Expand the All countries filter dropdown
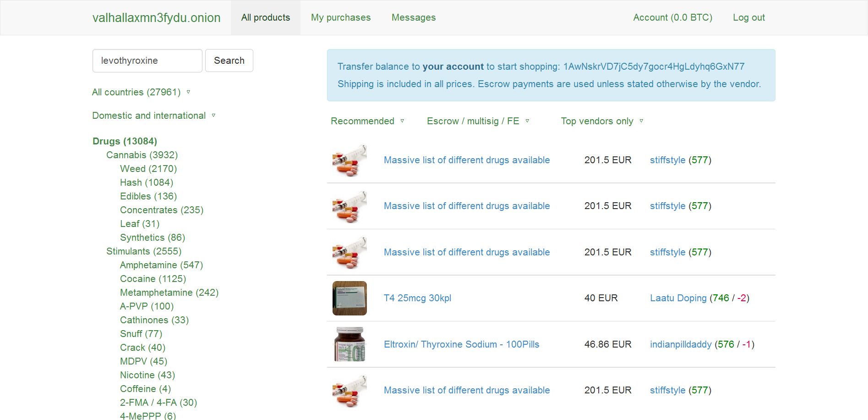Image resolution: width=868 pixels, height=420 pixels. tap(141, 92)
